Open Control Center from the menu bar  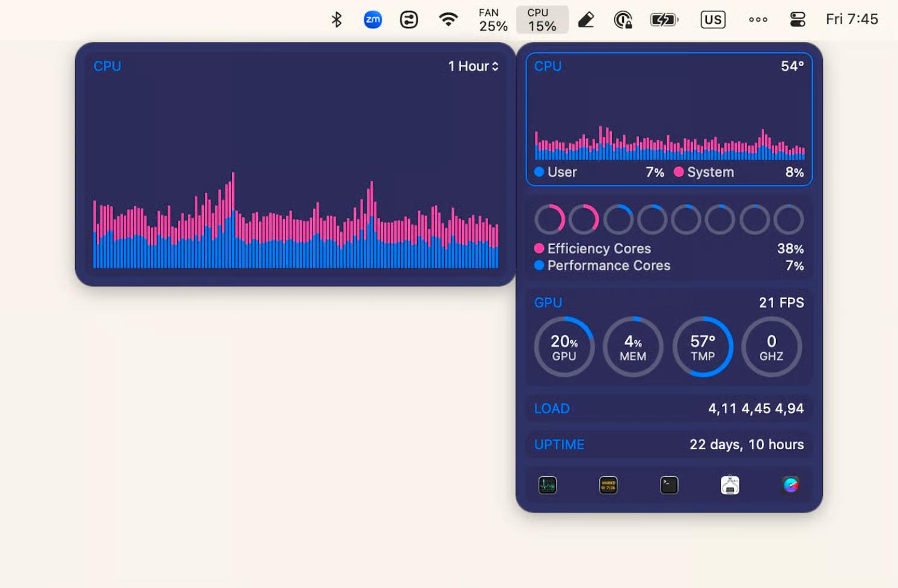(x=797, y=20)
